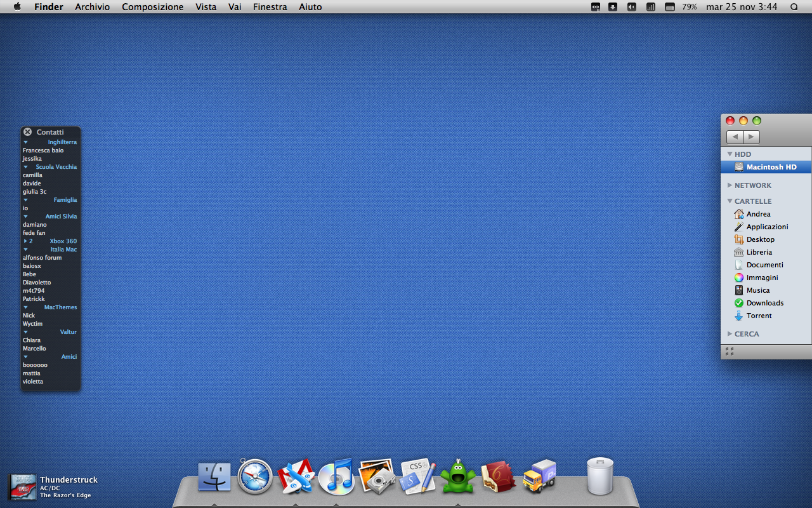Open the Adium green frog Dock icon
The image size is (812, 508).
click(x=458, y=476)
